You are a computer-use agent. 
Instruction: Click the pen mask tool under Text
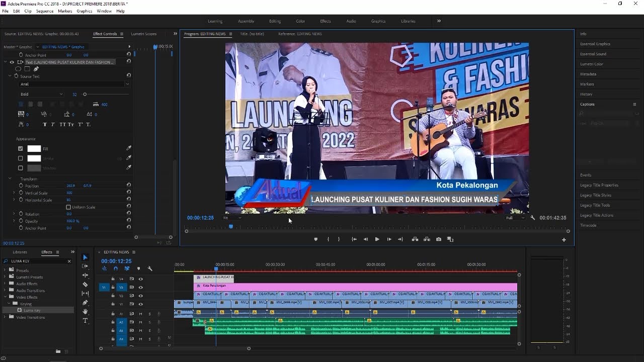tap(36, 69)
